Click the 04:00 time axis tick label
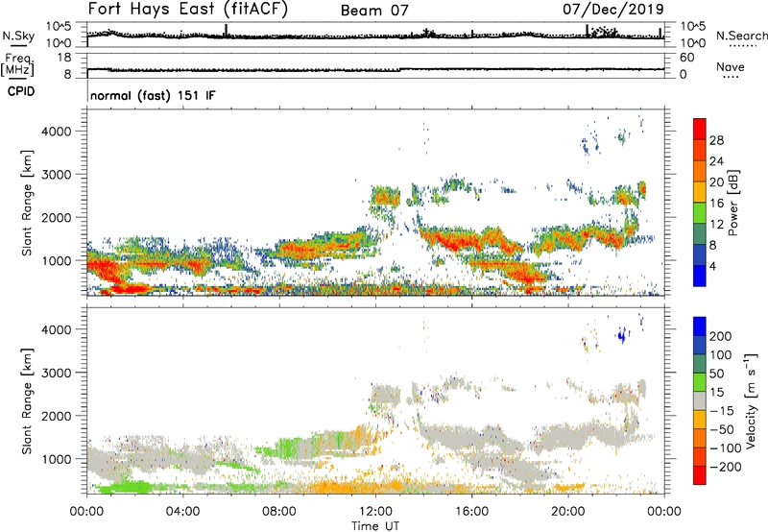Viewport: 768px width, 532px height. point(183,512)
